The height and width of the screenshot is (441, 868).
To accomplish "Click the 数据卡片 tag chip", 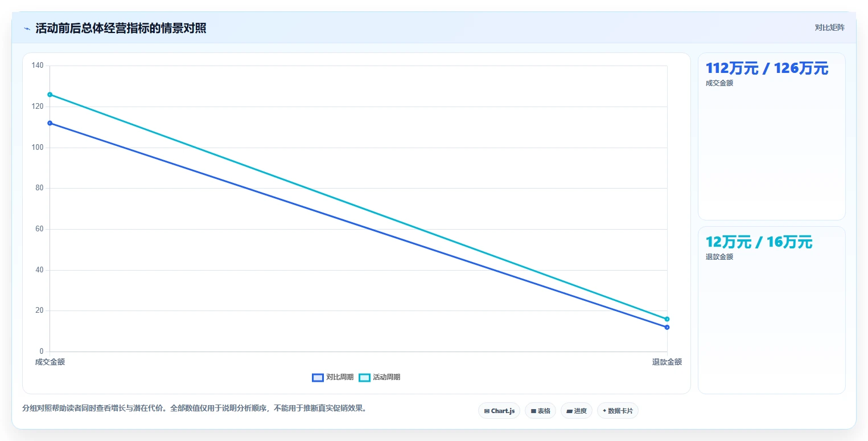I will point(618,411).
